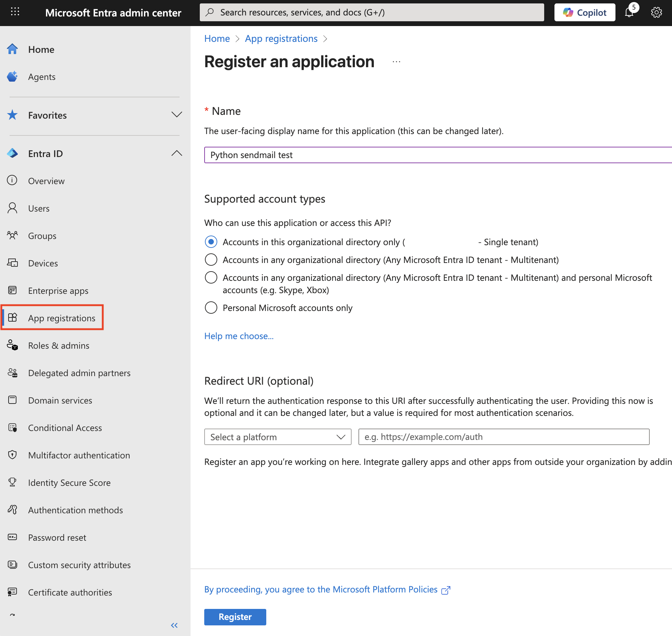Open the Help me choose link
The height and width of the screenshot is (636, 672).
click(x=239, y=336)
